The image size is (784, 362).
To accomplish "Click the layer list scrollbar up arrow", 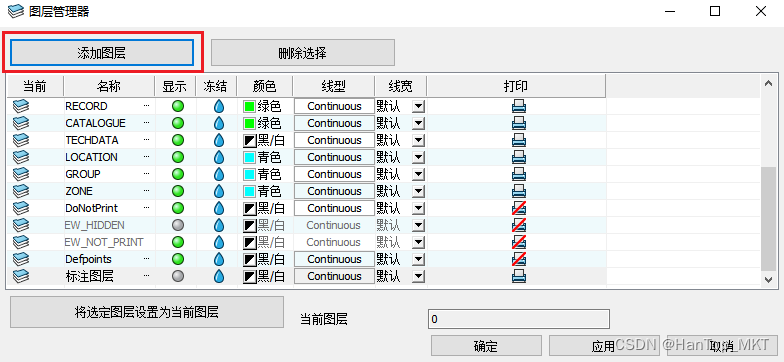I will (x=769, y=83).
